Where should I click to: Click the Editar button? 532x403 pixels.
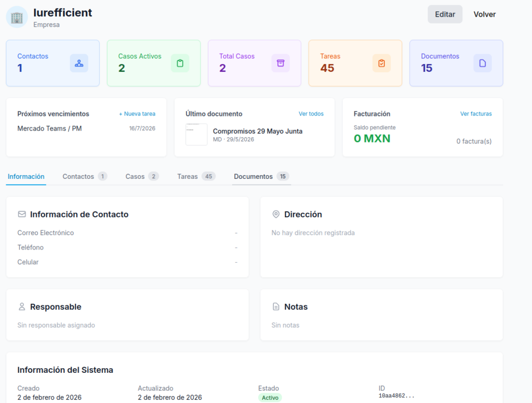click(445, 14)
